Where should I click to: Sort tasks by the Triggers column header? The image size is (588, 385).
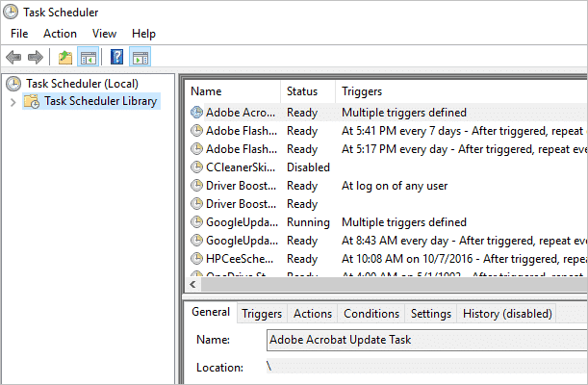[461, 91]
